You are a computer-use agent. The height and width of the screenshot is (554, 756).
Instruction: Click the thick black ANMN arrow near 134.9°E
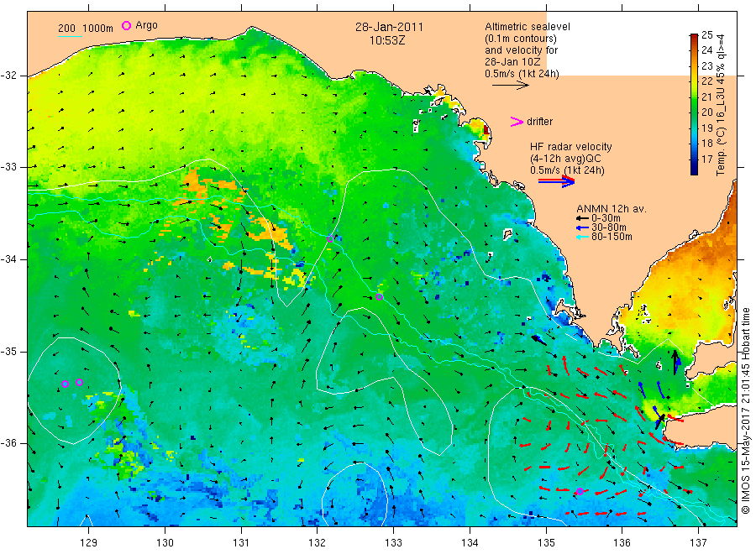tap(539, 340)
